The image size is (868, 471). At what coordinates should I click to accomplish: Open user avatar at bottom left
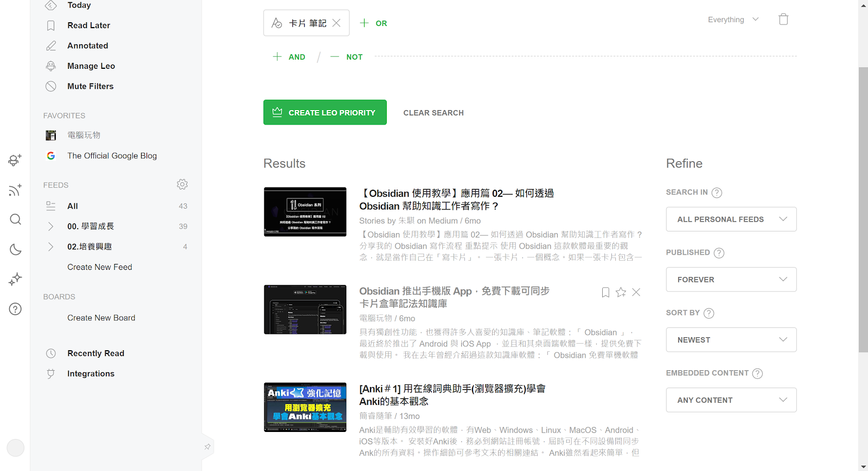[15, 448]
